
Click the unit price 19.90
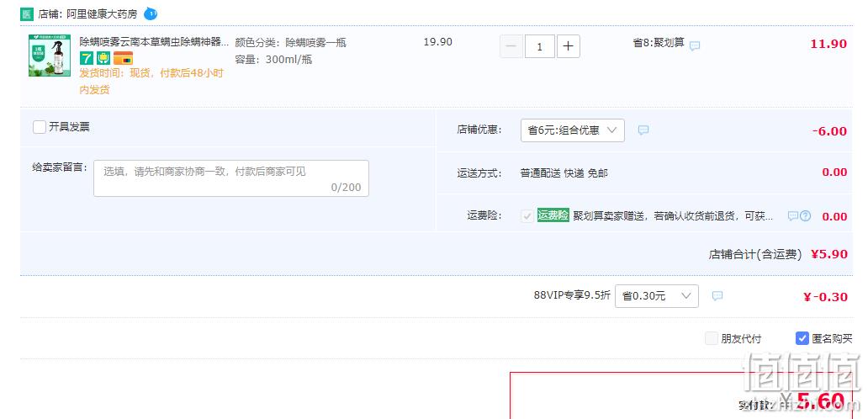[x=438, y=42]
